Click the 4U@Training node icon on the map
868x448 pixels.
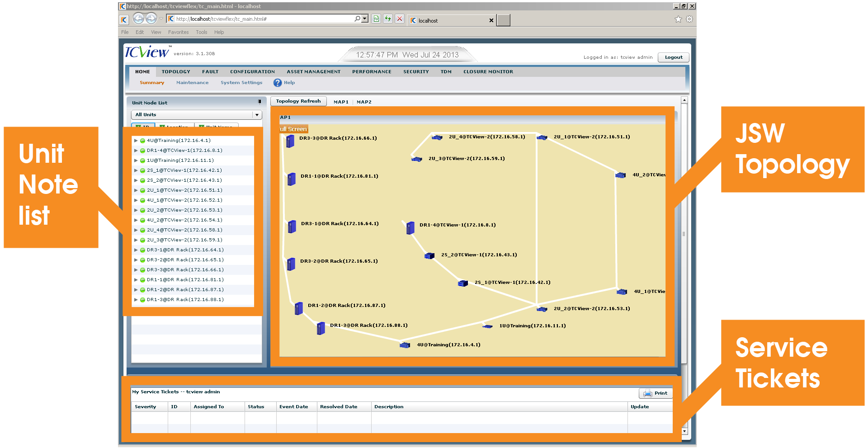click(405, 345)
